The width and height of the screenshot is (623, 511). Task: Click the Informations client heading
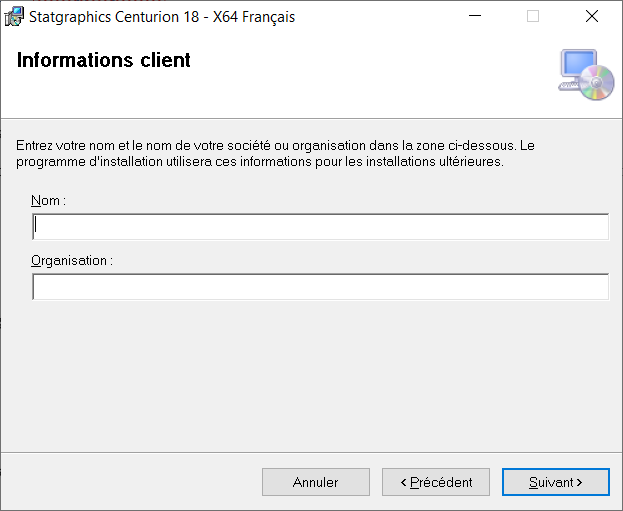point(104,60)
